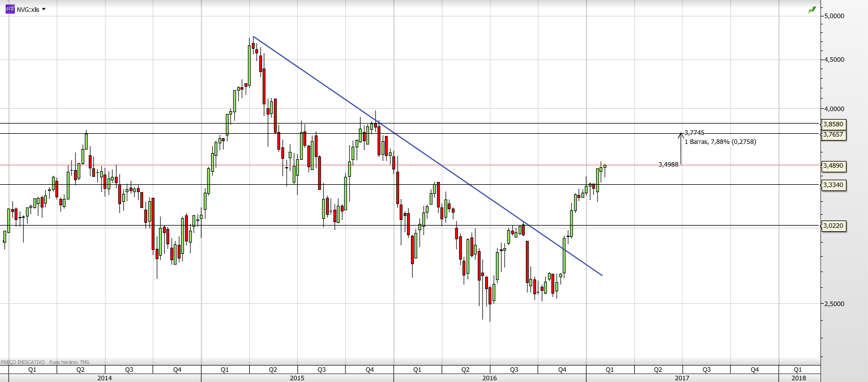Select the 3,3340 price level label
Screen dimensions: 868x382
click(x=833, y=185)
